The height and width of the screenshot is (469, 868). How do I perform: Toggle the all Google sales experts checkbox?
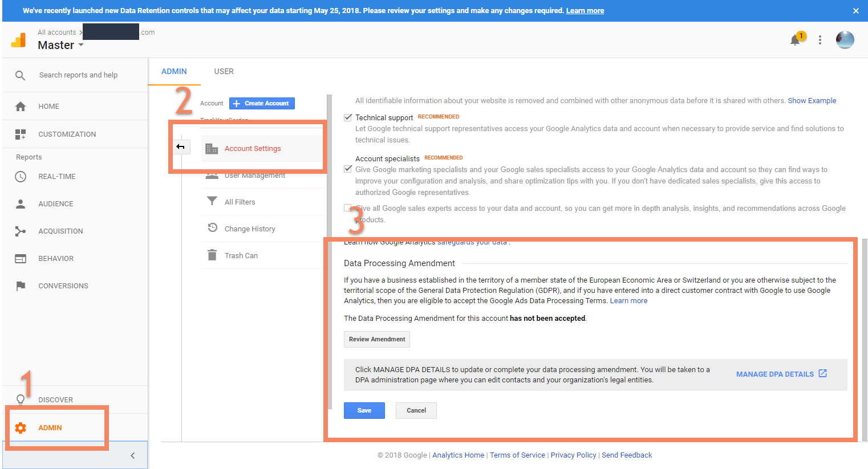point(347,208)
